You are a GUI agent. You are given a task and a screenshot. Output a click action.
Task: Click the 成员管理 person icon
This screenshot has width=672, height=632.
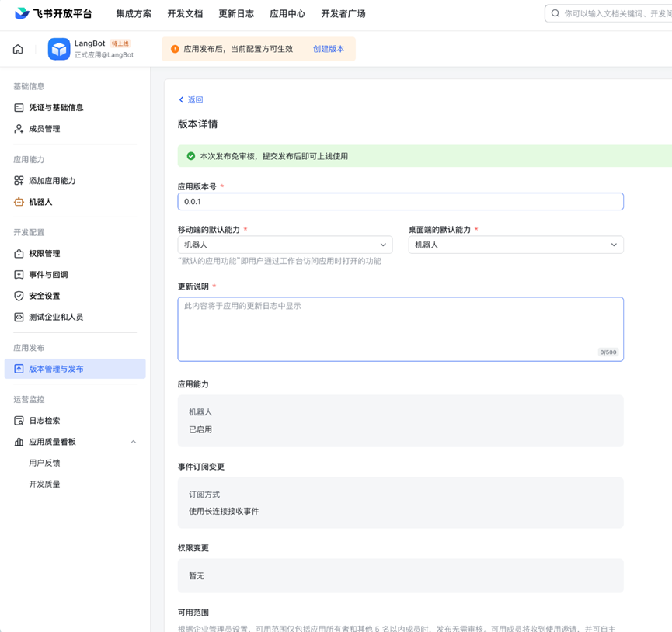coord(19,129)
